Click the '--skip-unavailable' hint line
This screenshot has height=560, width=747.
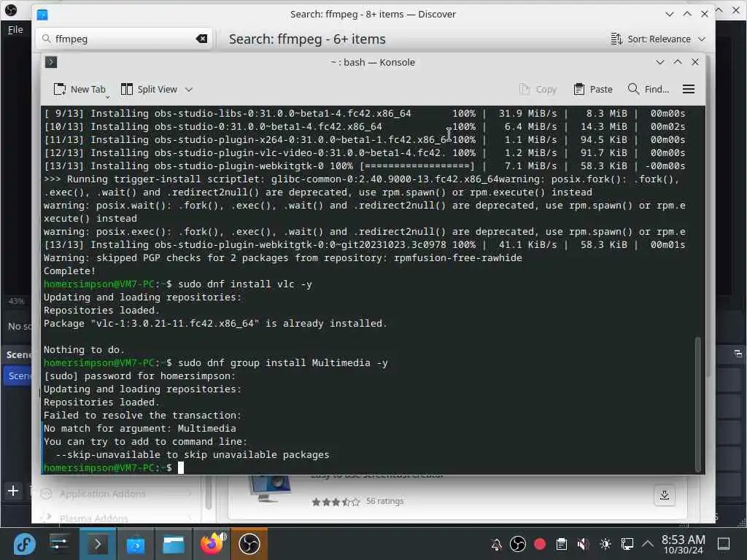tap(192, 455)
